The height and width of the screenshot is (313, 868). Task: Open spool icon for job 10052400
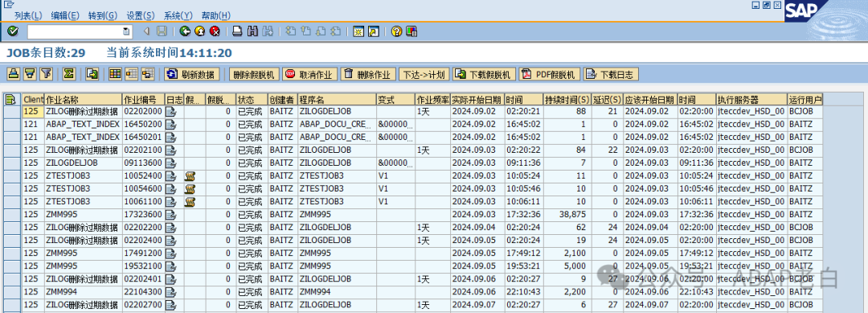[190, 176]
